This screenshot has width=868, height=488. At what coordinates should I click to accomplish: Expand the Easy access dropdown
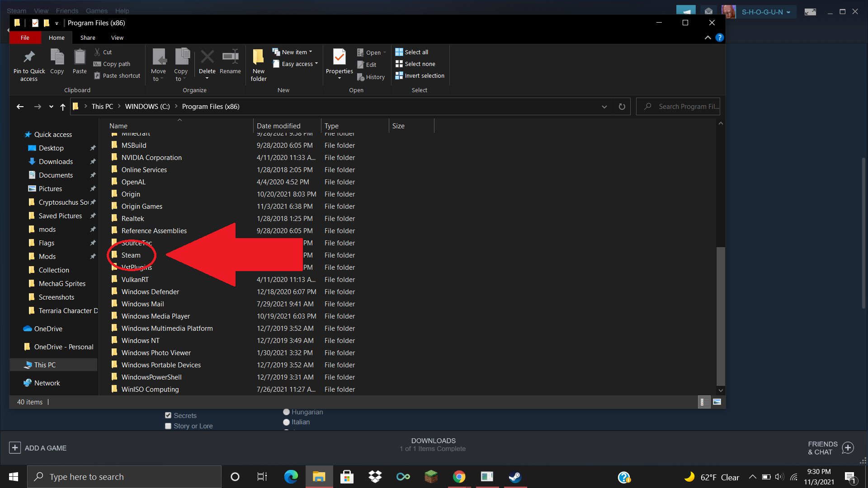click(297, 64)
